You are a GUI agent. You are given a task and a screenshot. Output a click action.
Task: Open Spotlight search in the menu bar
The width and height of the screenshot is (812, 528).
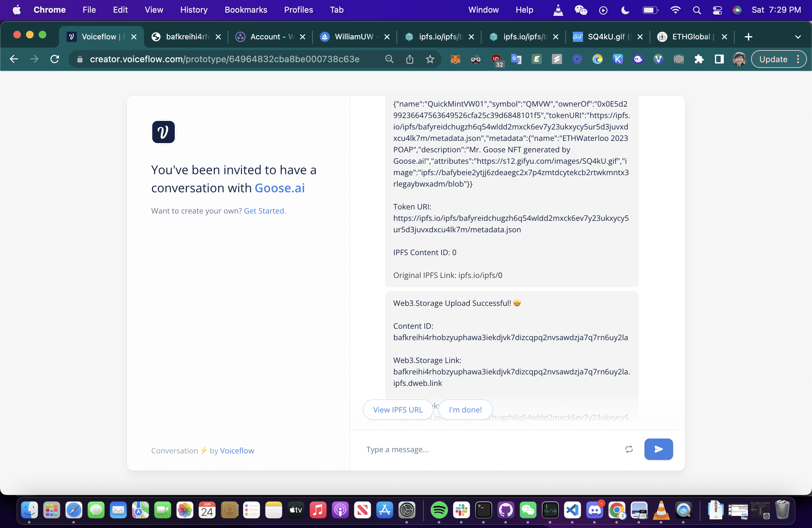click(x=697, y=10)
